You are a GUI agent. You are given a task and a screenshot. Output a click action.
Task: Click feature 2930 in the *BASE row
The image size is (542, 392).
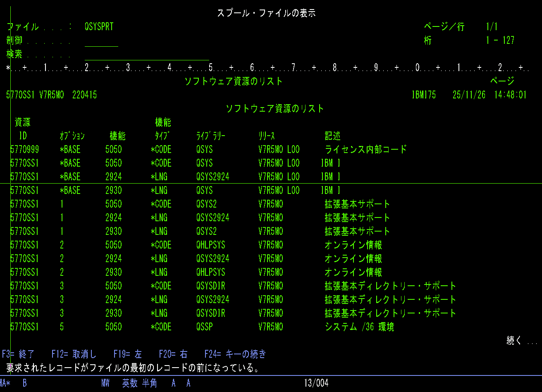point(114,191)
